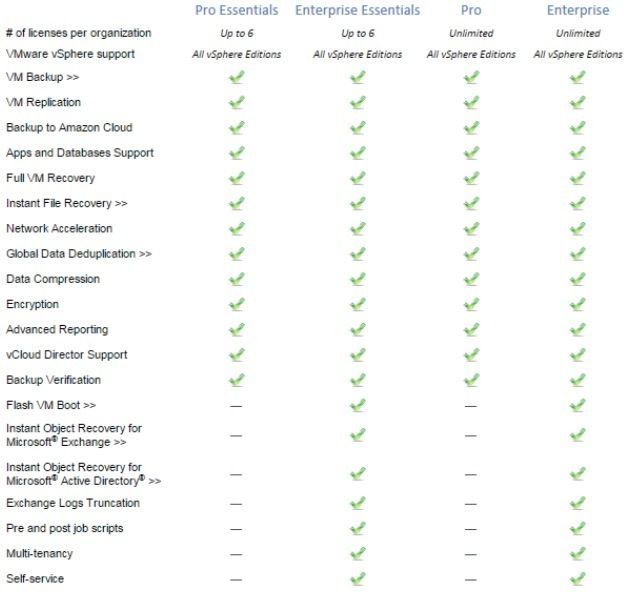Open the Instant File Recovery >> link

pos(67,203)
